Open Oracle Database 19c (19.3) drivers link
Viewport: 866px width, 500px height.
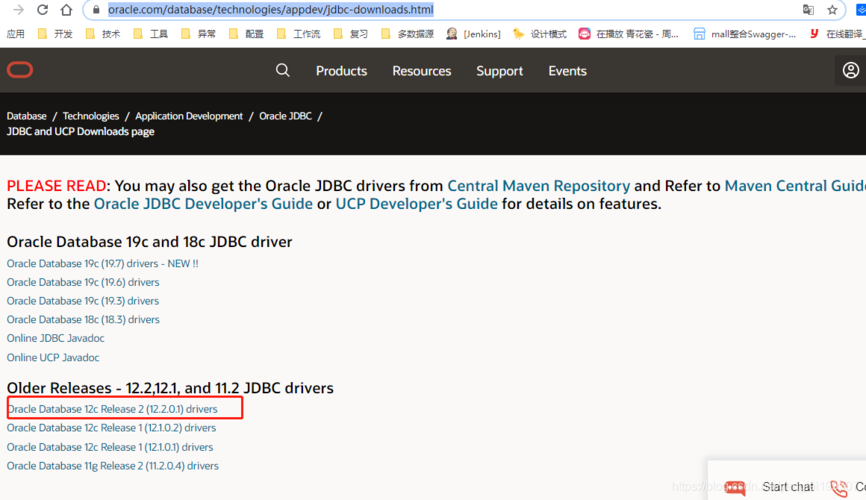tap(83, 301)
